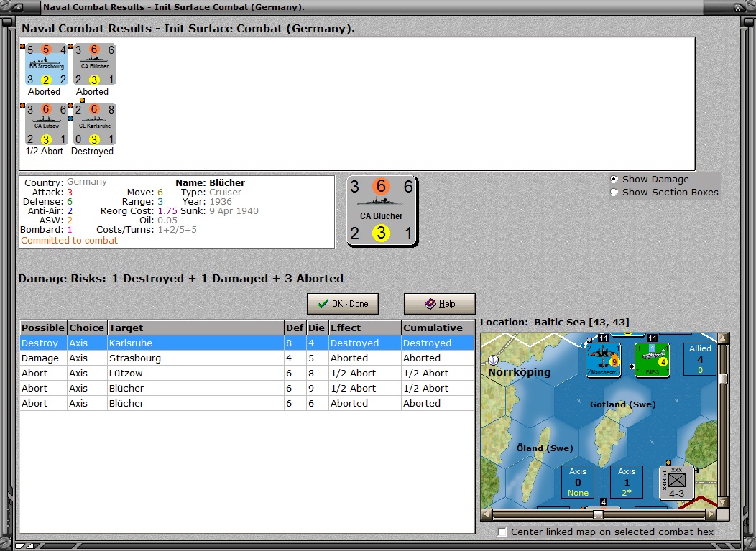Click the Effect column header

(x=364, y=328)
